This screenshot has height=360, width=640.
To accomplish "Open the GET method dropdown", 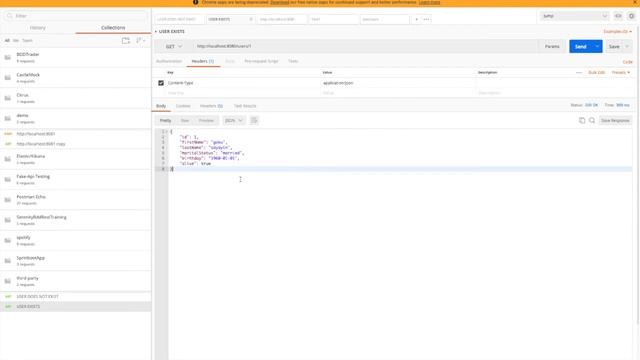I will [x=174, y=47].
